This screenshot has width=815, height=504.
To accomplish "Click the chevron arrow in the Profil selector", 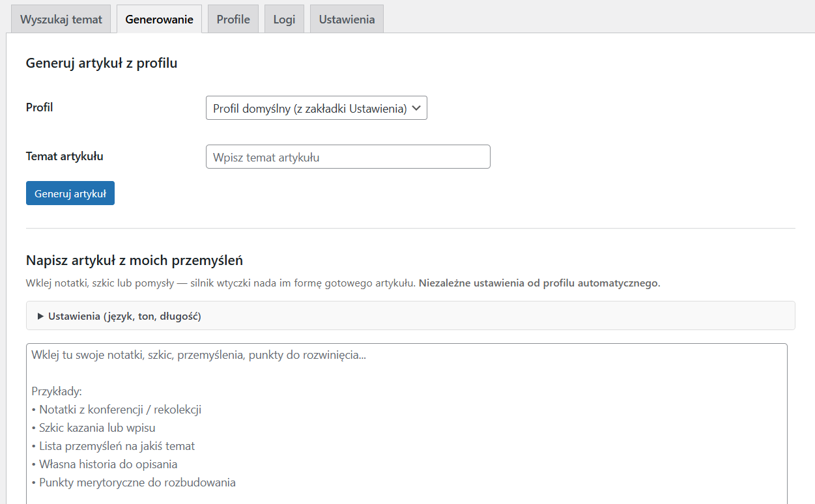I will tap(417, 109).
